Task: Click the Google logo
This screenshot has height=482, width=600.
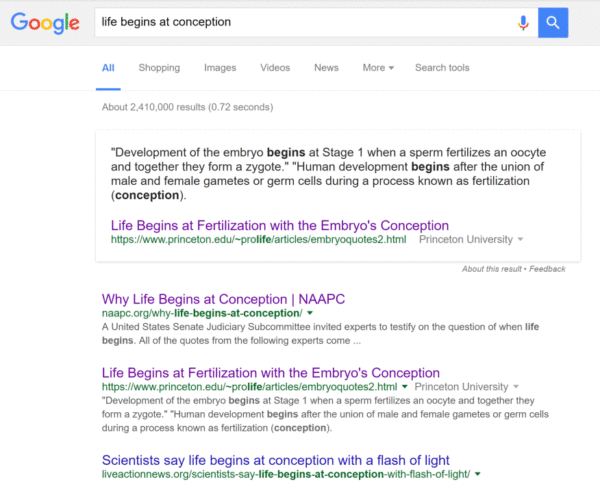Action: (45, 23)
